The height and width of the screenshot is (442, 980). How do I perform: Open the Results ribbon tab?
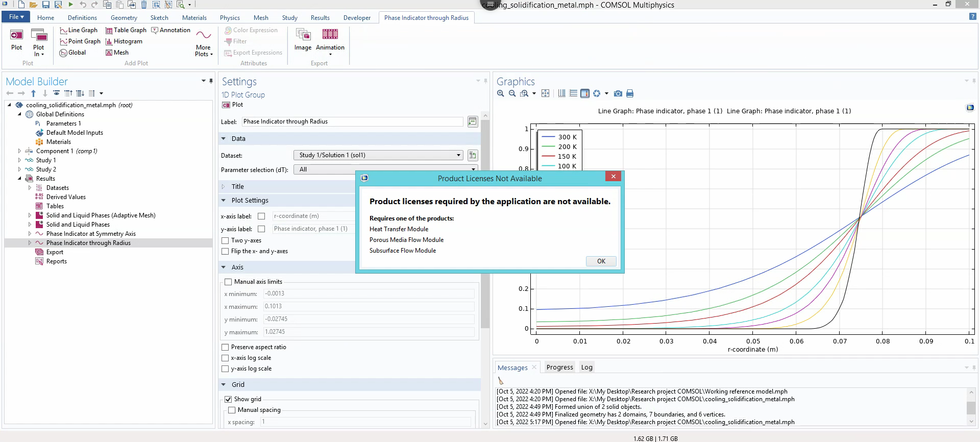(320, 18)
